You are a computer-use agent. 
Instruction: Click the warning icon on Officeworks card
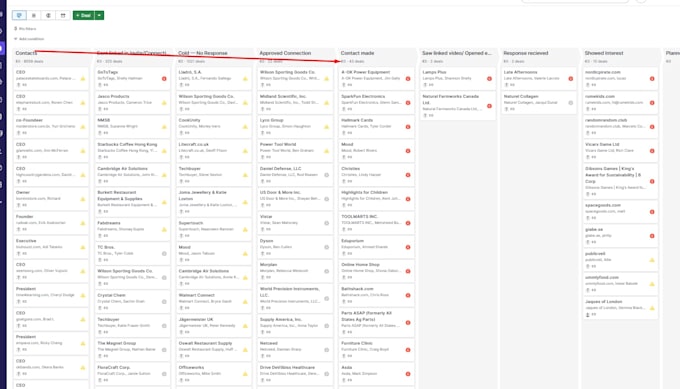(245, 373)
